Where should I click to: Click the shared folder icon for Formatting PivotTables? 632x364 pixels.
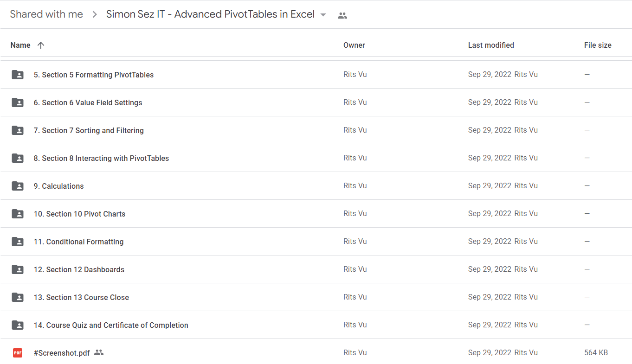[x=18, y=75]
